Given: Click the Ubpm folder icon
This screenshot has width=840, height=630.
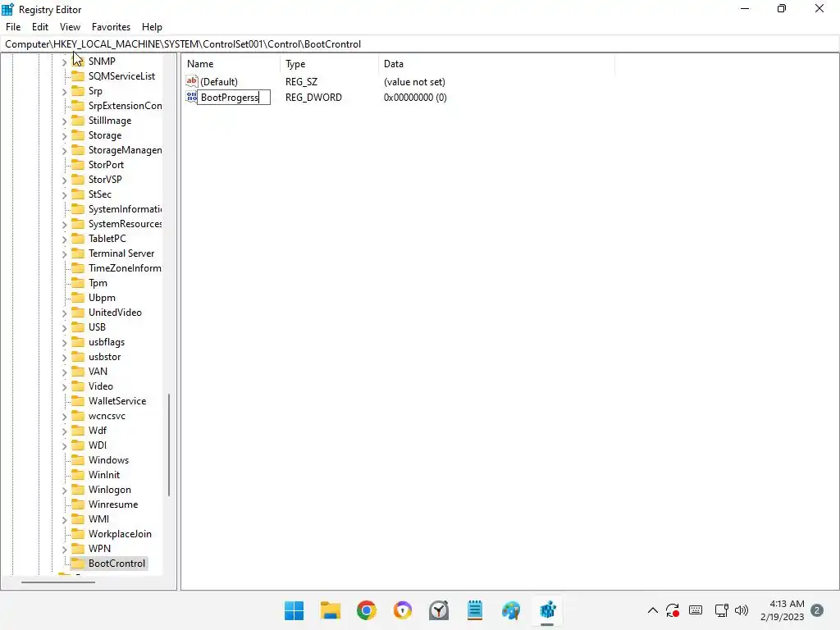Looking at the screenshot, I should pyautogui.click(x=78, y=297).
